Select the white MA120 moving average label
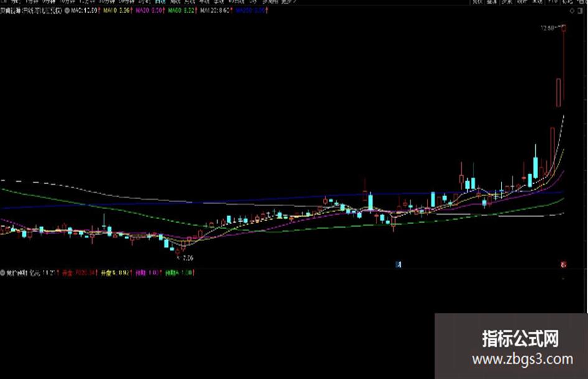Screen dimensions: 588x379 coord(216,11)
